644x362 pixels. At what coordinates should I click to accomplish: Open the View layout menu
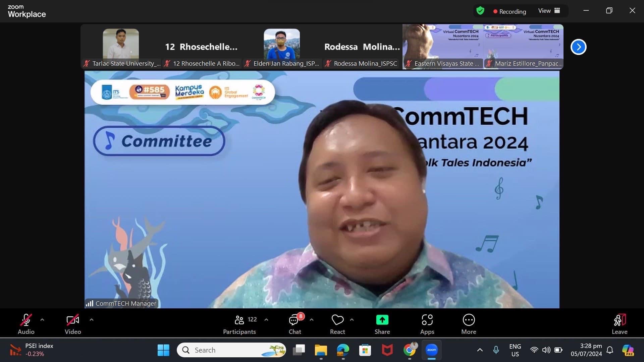(549, 11)
